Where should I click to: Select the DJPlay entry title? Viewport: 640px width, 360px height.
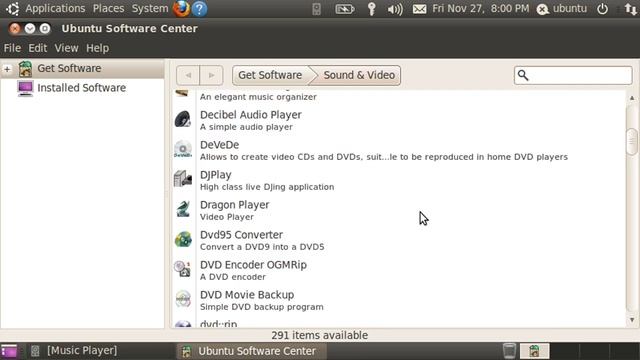216,175
